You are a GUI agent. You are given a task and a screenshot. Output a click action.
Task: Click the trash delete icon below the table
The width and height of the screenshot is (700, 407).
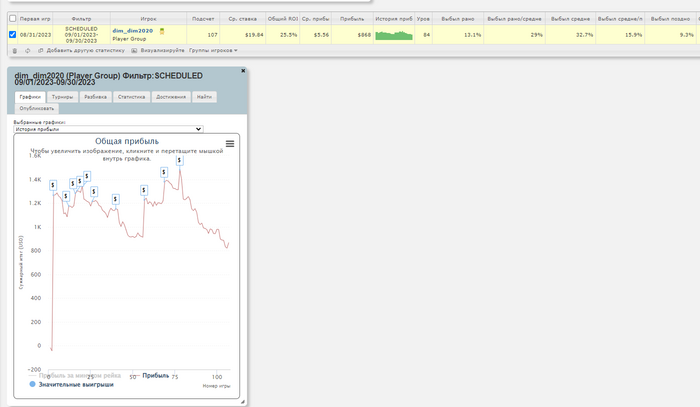coord(15,51)
